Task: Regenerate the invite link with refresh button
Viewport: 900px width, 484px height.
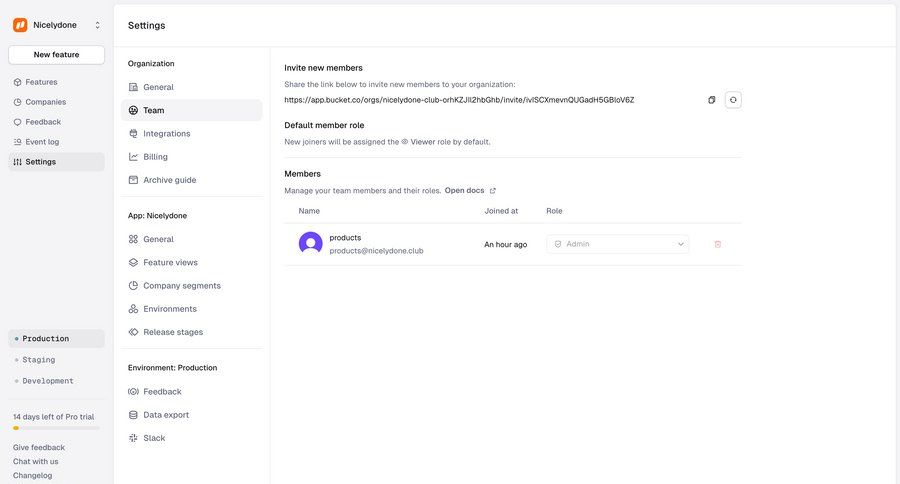Action: [733, 100]
